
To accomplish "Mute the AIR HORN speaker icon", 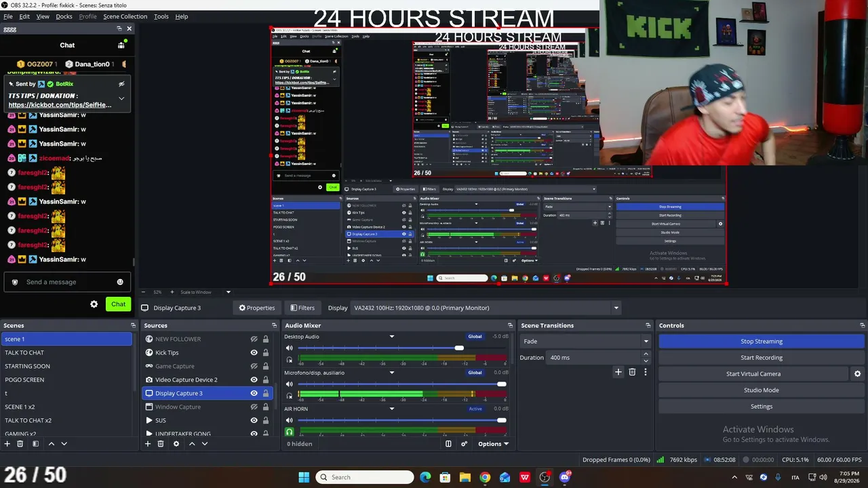I will tap(290, 420).
